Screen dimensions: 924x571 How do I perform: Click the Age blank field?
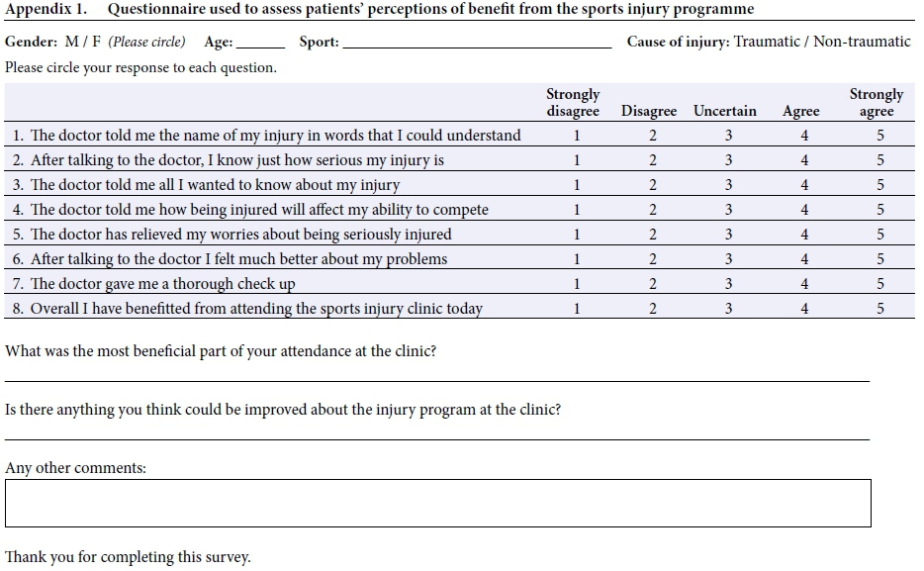[261, 44]
